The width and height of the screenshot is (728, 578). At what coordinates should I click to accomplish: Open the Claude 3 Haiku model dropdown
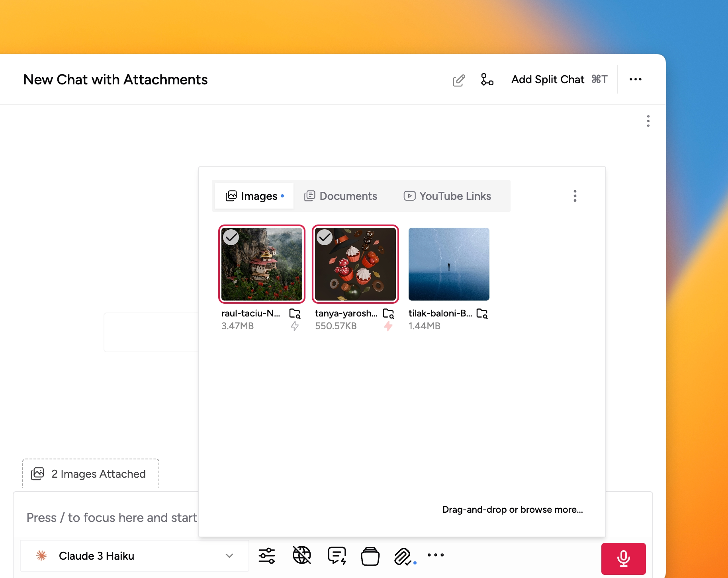click(x=134, y=556)
